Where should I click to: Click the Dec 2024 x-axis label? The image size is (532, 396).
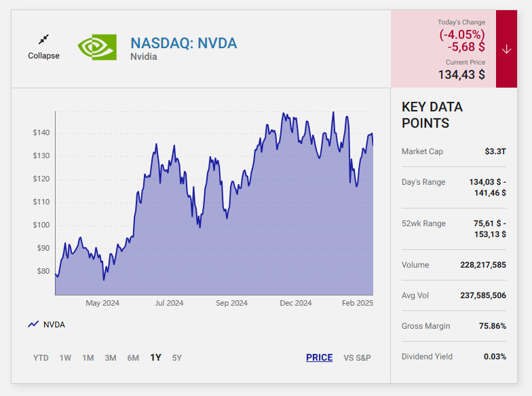click(296, 303)
